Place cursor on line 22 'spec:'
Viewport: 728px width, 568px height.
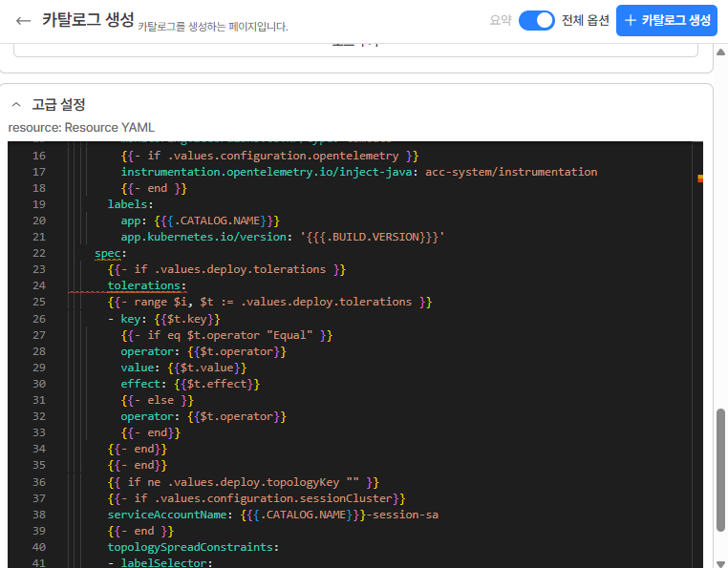tap(110, 253)
